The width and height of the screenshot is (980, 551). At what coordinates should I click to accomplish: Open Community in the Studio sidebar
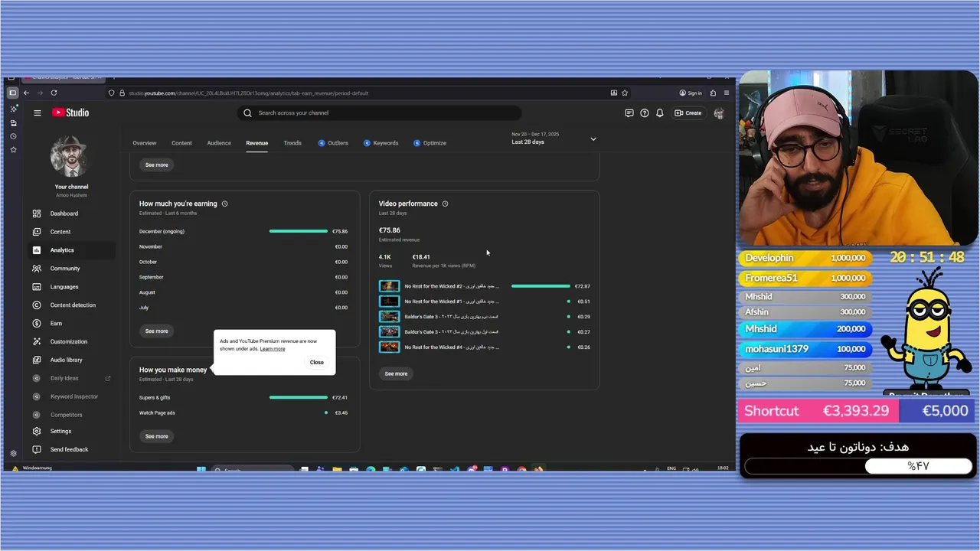tap(70, 269)
